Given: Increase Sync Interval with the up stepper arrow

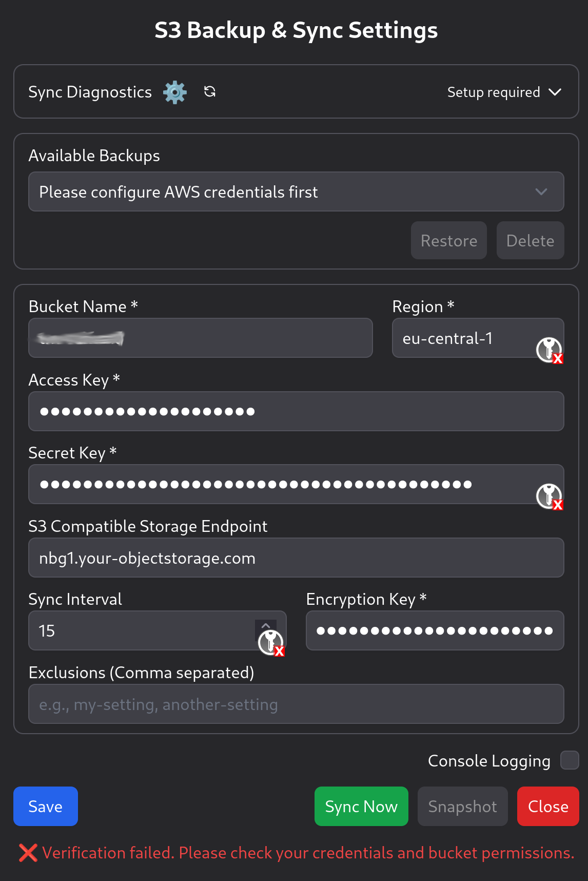Looking at the screenshot, I should coord(266,625).
